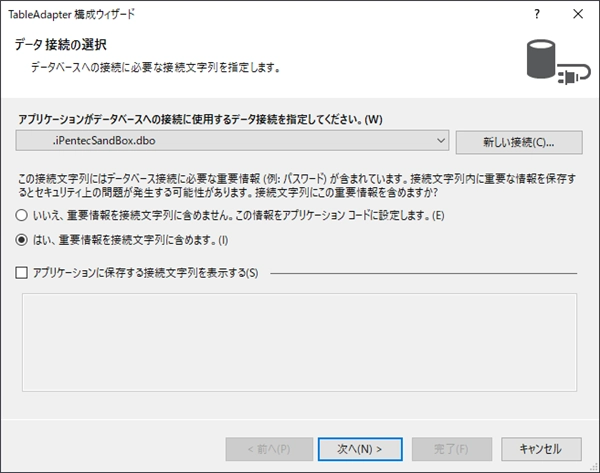Click the database plug icon
600x473 pixels.
(558, 62)
